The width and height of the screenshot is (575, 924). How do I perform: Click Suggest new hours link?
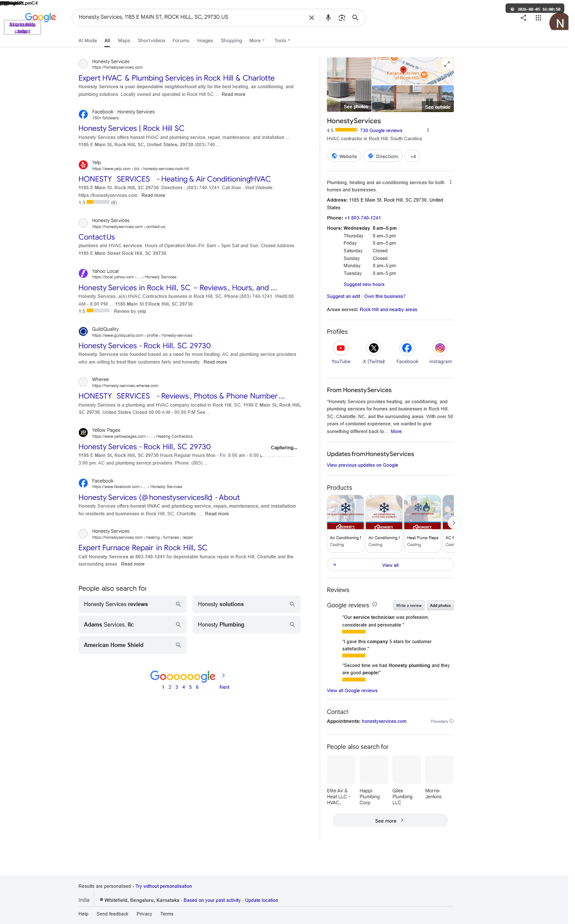pyautogui.click(x=364, y=285)
